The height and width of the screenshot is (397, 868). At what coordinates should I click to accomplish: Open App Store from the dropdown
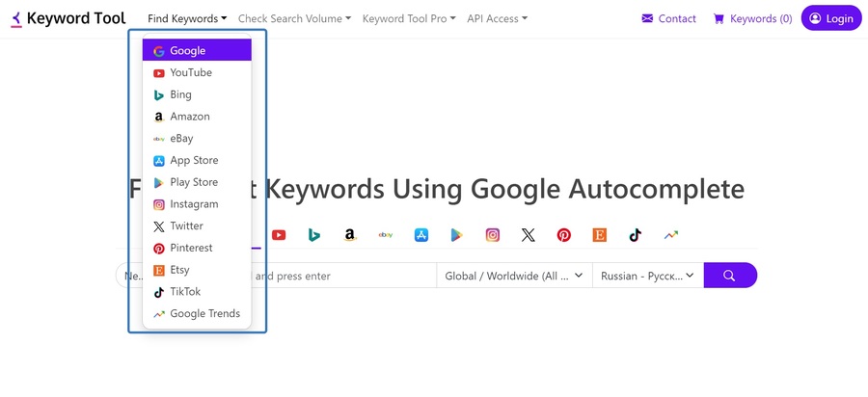[197, 160]
